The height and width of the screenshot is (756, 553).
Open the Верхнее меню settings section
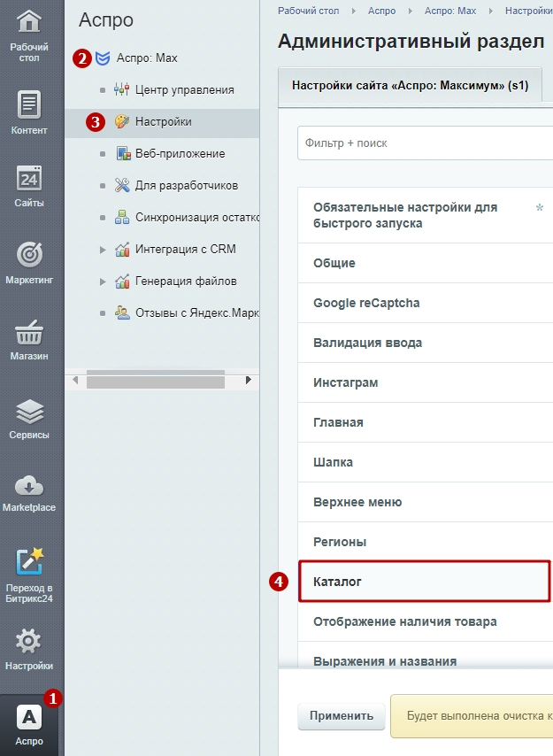(426, 502)
